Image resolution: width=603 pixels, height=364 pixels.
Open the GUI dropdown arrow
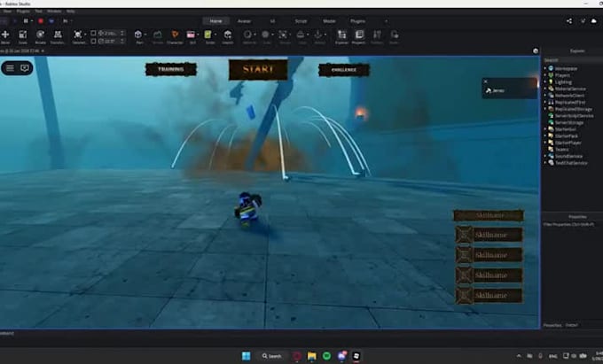click(x=198, y=35)
